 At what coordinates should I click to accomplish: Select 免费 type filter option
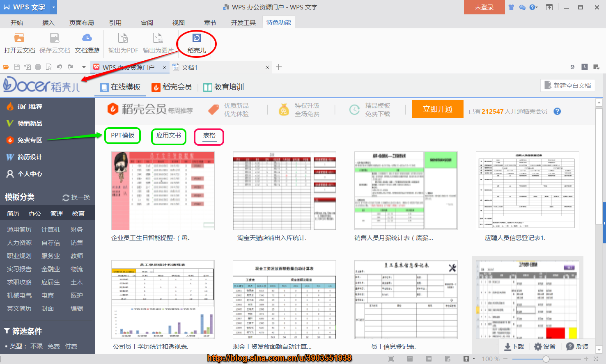54,346
